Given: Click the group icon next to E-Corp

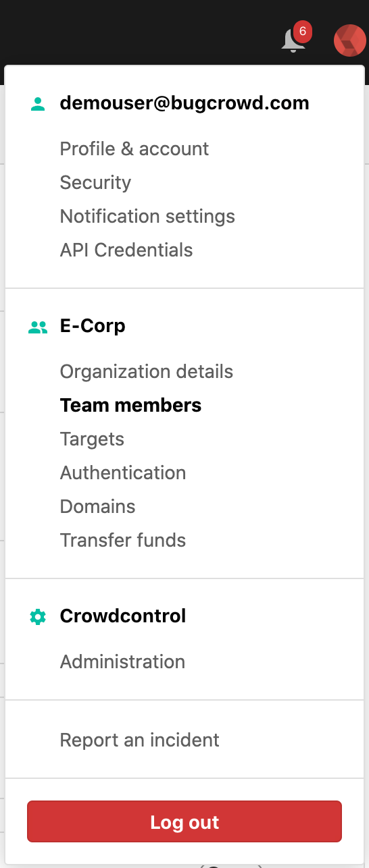Looking at the screenshot, I should pyautogui.click(x=39, y=327).
